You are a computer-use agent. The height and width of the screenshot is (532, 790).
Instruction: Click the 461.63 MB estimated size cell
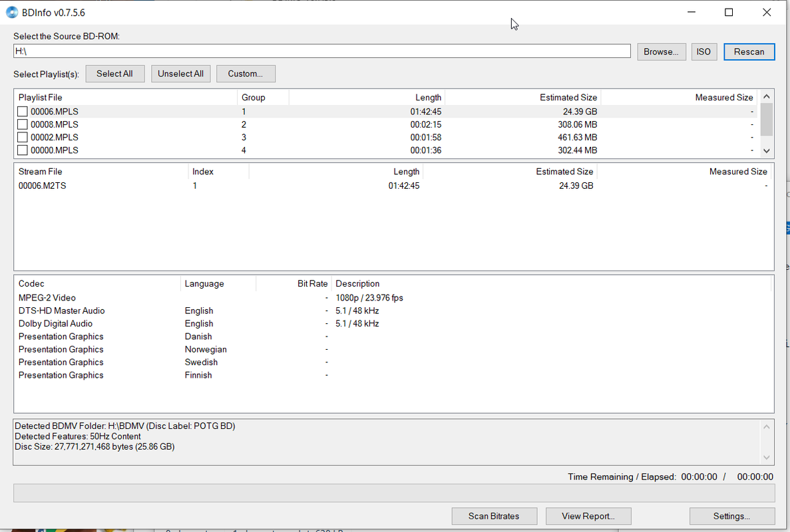(x=578, y=138)
